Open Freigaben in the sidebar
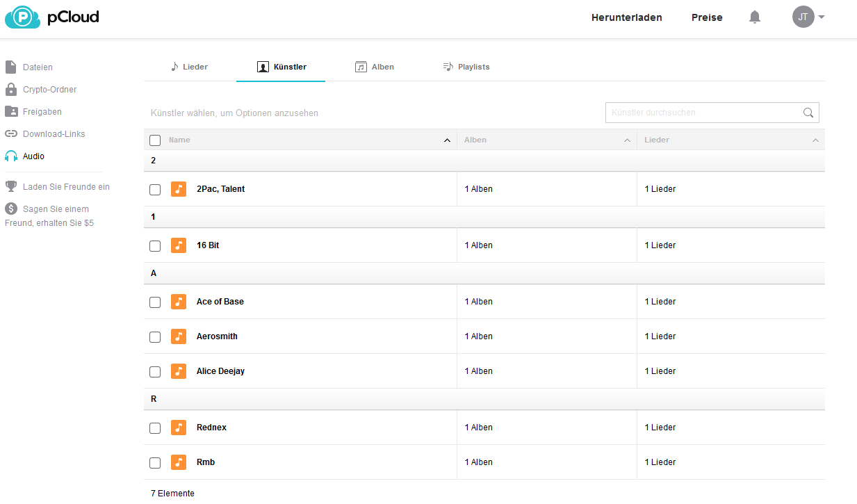The height and width of the screenshot is (504, 857). click(x=42, y=112)
